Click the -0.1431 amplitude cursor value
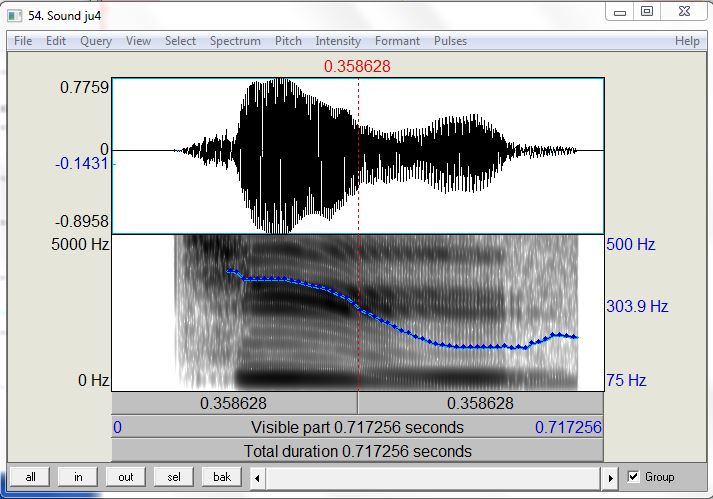The image size is (713, 499). [82, 163]
